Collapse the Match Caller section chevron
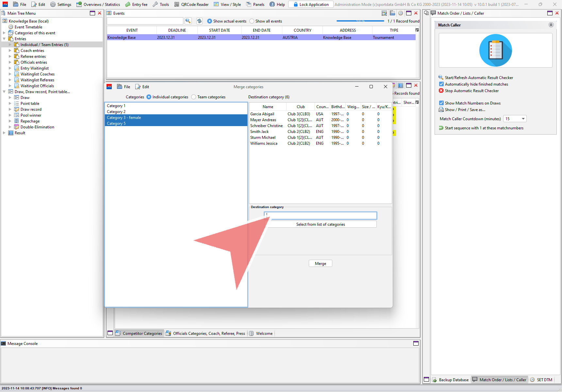 coord(551,25)
